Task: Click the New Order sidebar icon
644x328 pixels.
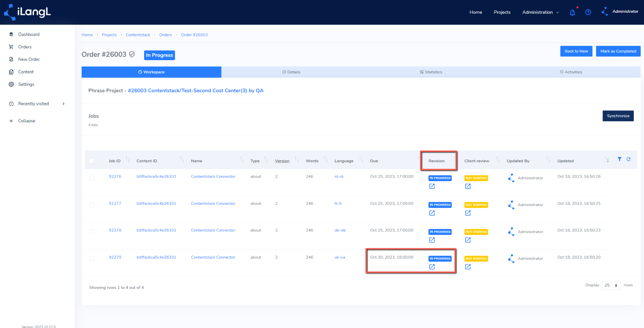Action: (11, 59)
